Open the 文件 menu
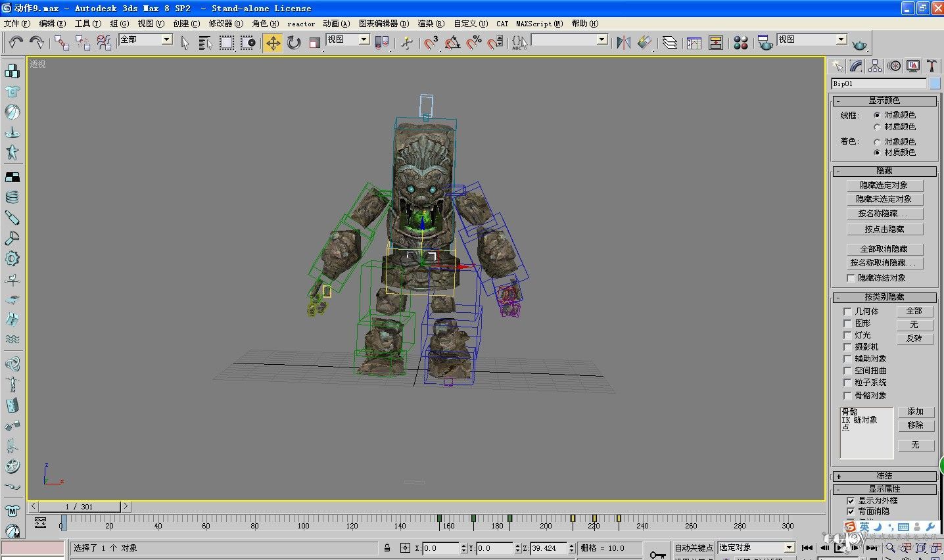944x560 pixels. point(17,24)
